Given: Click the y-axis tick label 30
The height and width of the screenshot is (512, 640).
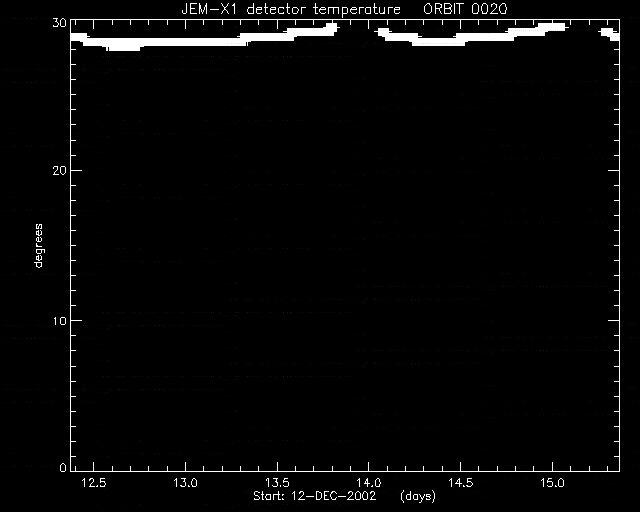Looking at the screenshot, I should pos(59,23).
